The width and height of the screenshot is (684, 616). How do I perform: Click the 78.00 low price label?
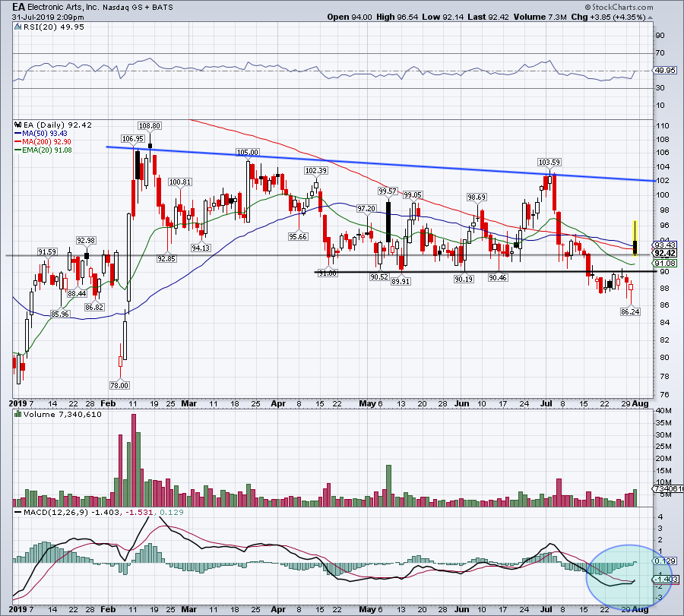[119, 385]
